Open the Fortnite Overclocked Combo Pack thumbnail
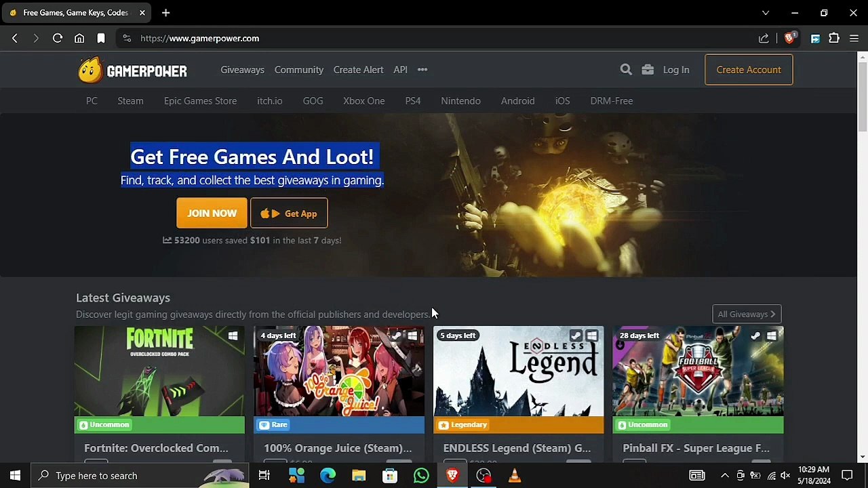 click(159, 371)
